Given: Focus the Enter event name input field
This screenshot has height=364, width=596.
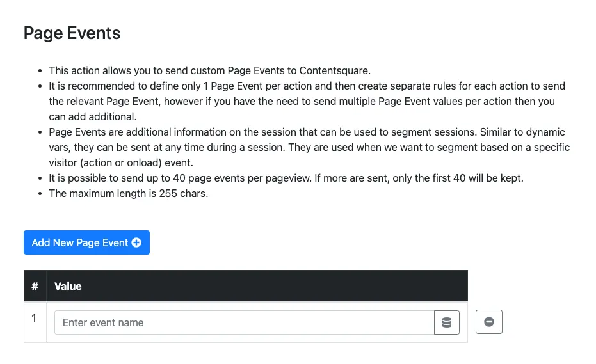Looking at the screenshot, I should 244,322.
